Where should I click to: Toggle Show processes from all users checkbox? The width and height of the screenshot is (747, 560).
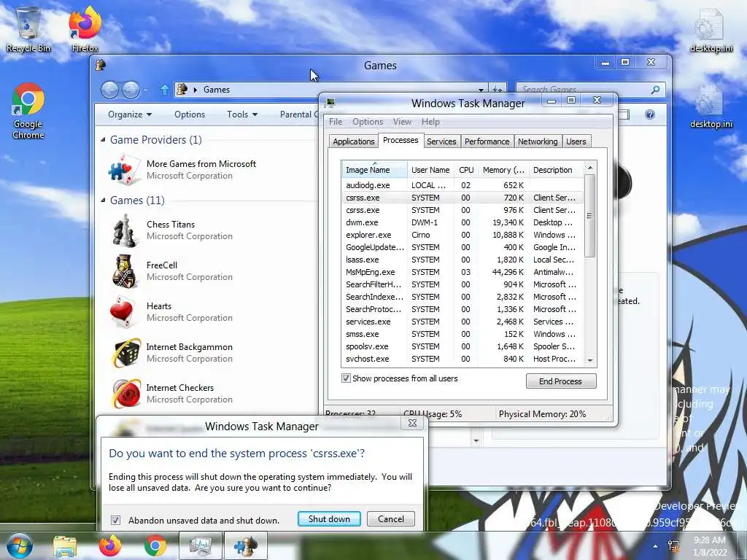[x=346, y=378]
